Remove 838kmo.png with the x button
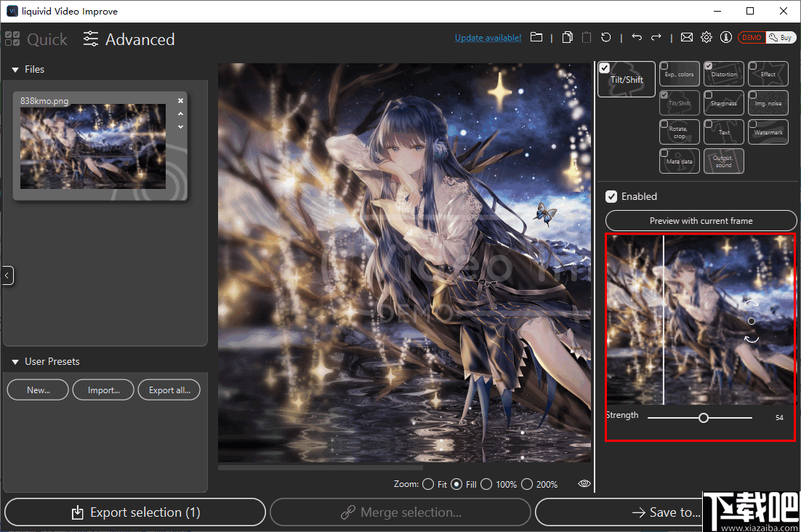 tap(180, 100)
